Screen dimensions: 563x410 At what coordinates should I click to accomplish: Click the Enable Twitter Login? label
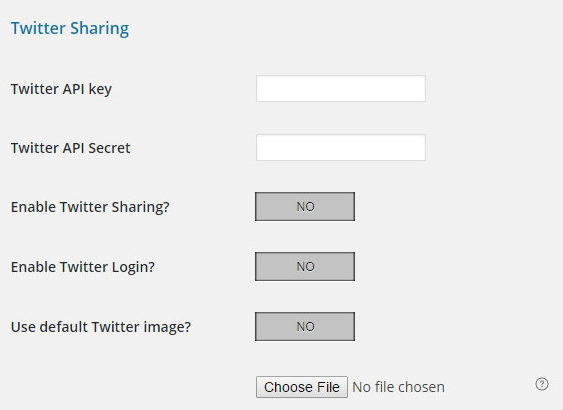[x=83, y=267]
